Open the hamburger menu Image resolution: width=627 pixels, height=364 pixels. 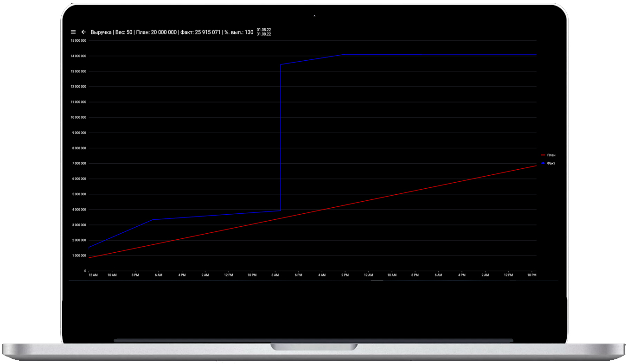pos(73,32)
